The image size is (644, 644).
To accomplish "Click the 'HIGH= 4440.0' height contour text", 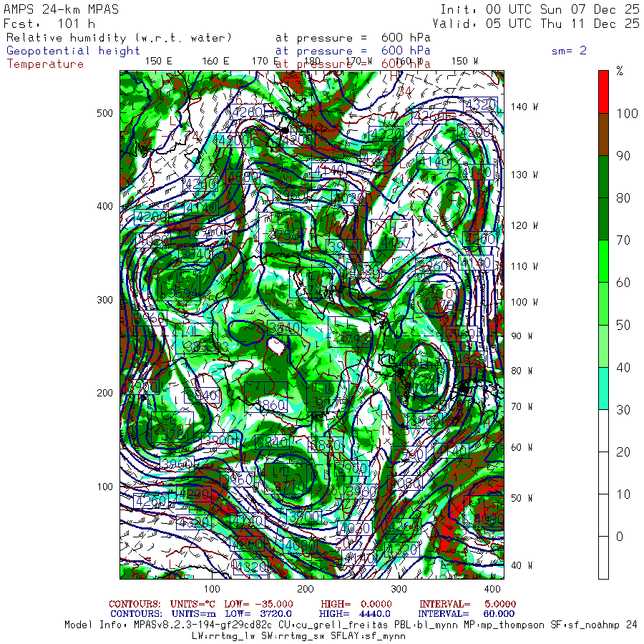I will 355,614.
